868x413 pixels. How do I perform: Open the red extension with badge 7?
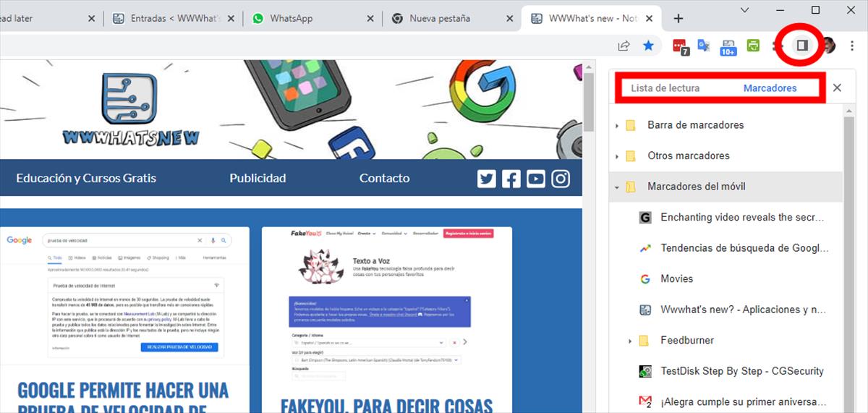(679, 46)
